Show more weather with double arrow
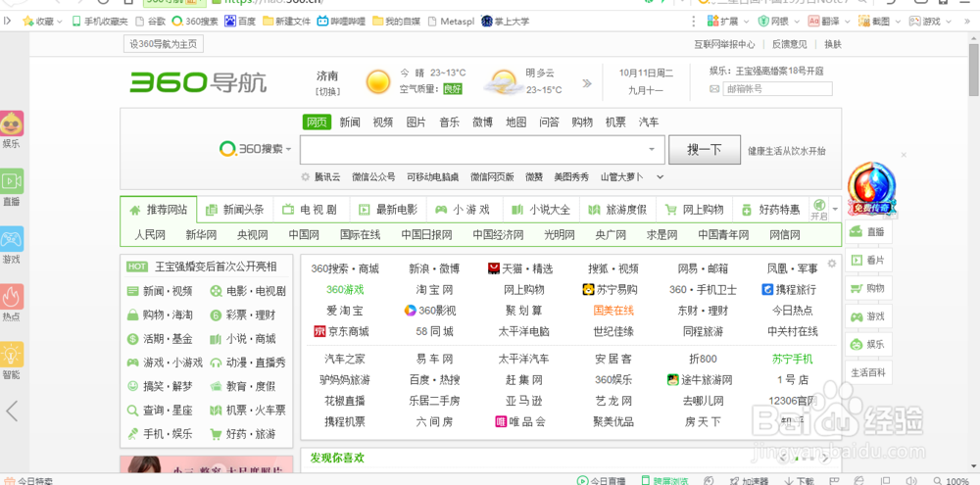Viewport: 980px width, 485px height. tap(587, 83)
